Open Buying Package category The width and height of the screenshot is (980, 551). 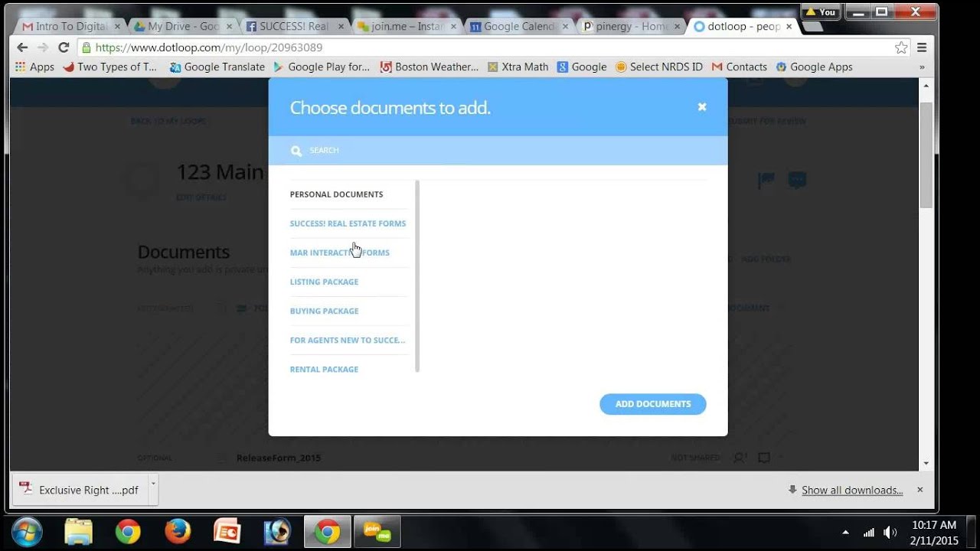point(324,311)
